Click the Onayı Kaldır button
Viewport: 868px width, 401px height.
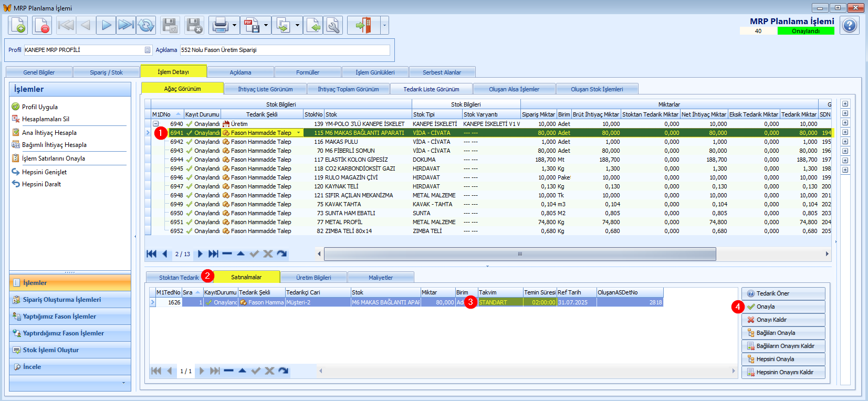click(783, 320)
